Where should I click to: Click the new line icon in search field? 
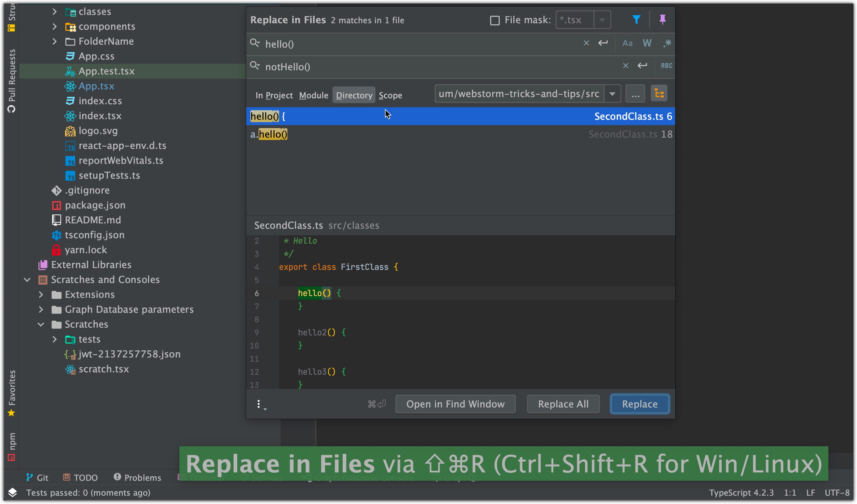pyautogui.click(x=603, y=43)
